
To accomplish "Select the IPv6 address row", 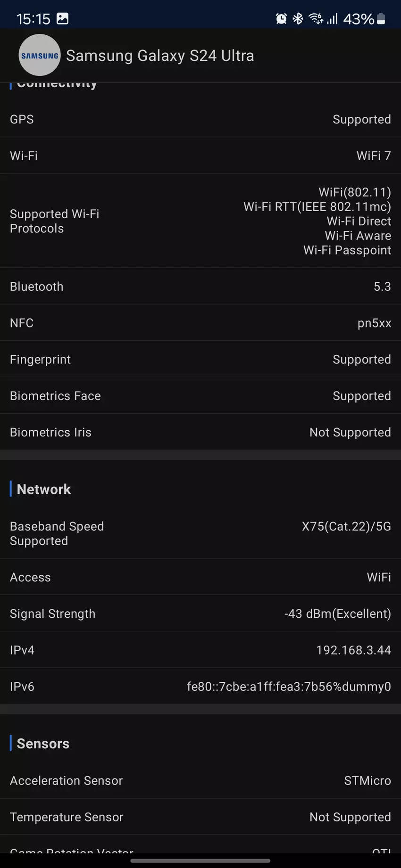I will click(x=200, y=687).
